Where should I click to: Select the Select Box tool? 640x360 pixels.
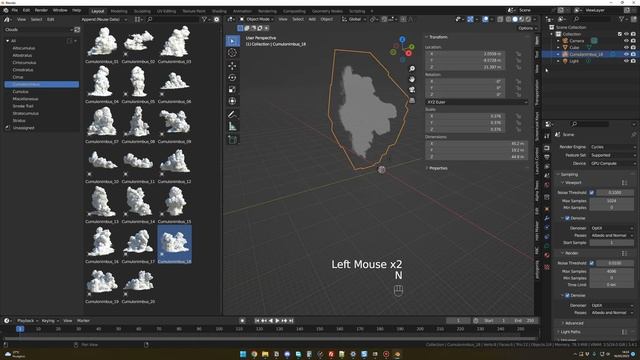[232, 41]
